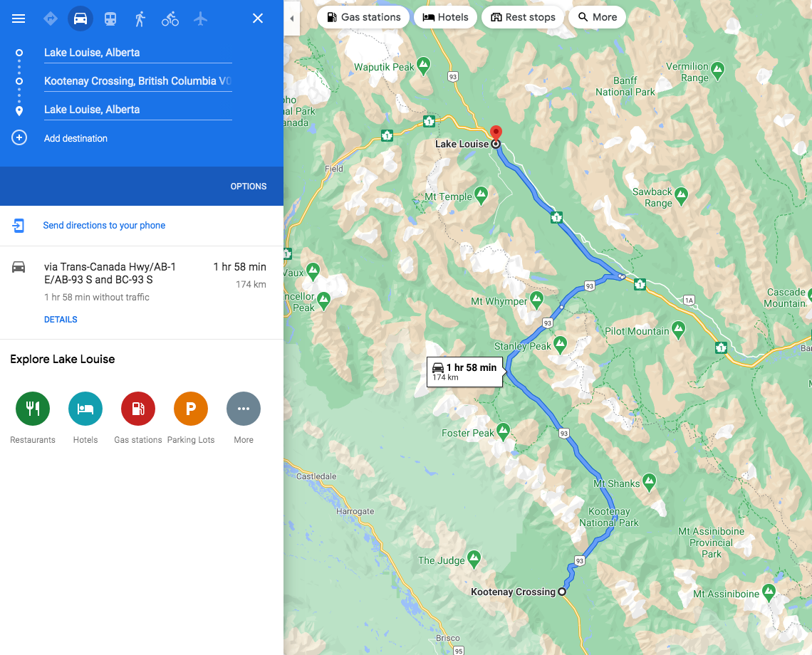Click the Add destination plus icon
This screenshot has height=655, width=812.
point(19,137)
